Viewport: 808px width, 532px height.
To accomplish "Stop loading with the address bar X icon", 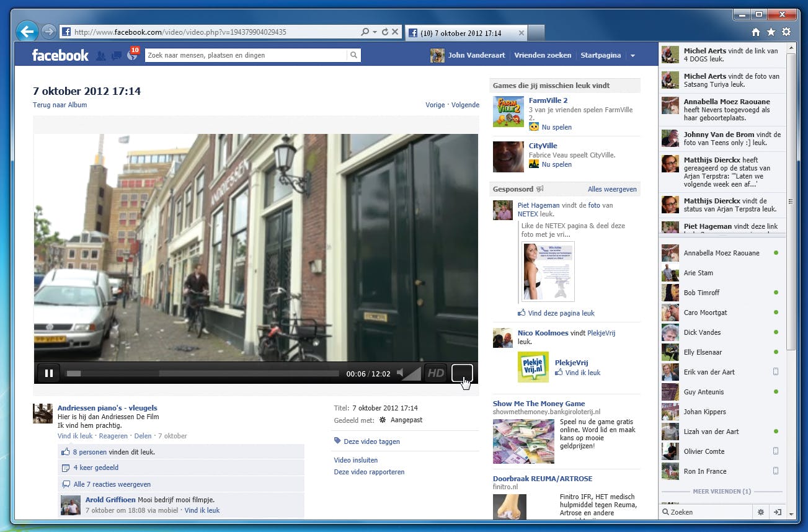I will (395, 32).
